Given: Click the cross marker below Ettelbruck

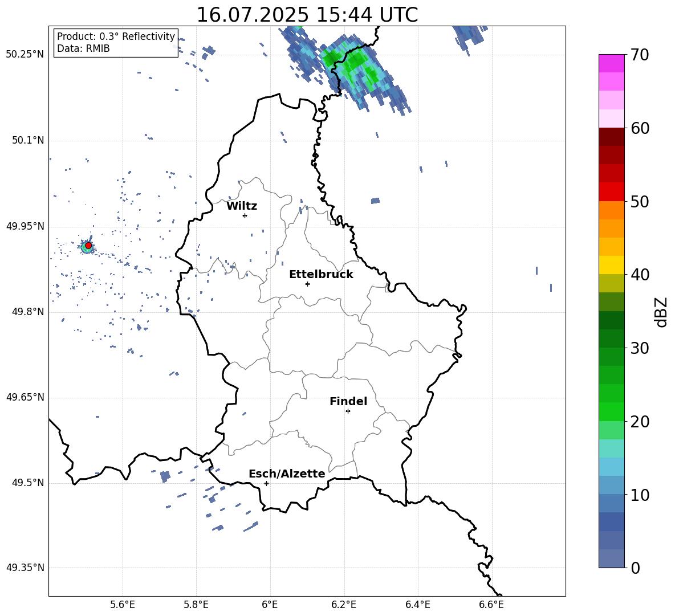Looking at the screenshot, I should pos(307,284).
